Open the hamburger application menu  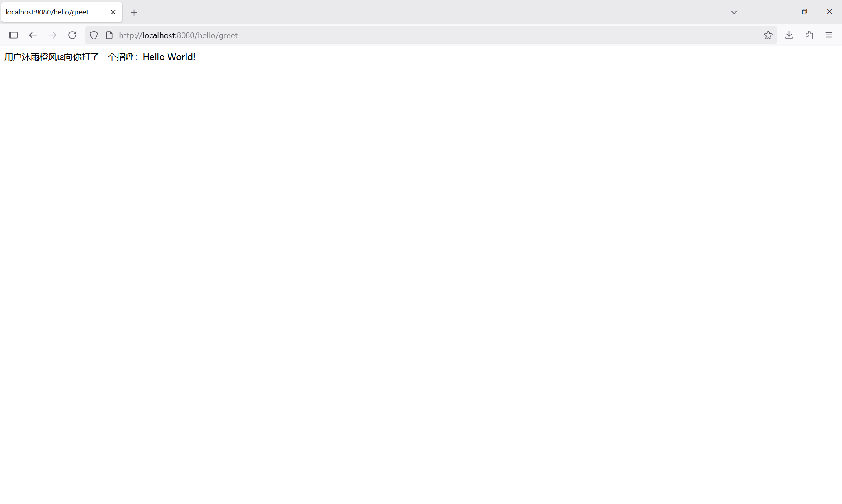pyautogui.click(x=828, y=35)
